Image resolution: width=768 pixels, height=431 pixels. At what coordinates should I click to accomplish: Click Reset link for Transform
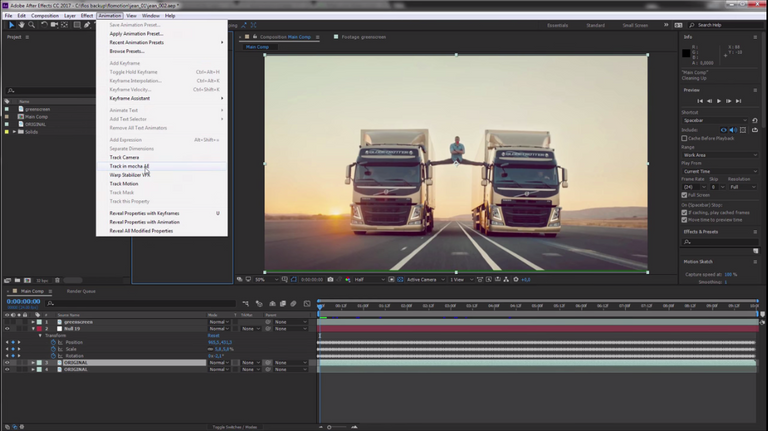click(214, 336)
